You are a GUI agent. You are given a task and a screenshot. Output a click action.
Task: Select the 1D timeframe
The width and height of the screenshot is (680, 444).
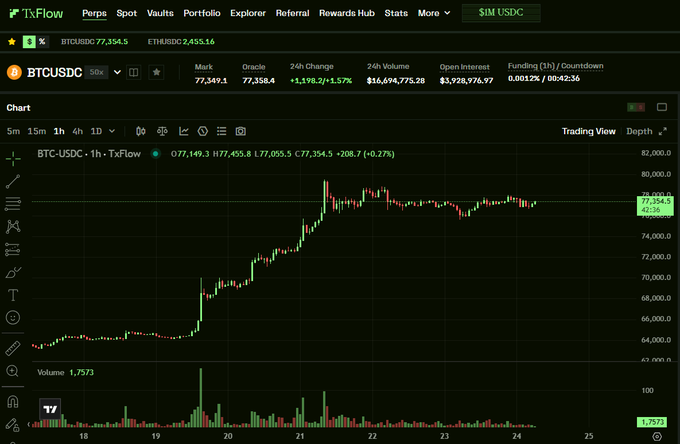pyautogui.click(x=96, y=131)
